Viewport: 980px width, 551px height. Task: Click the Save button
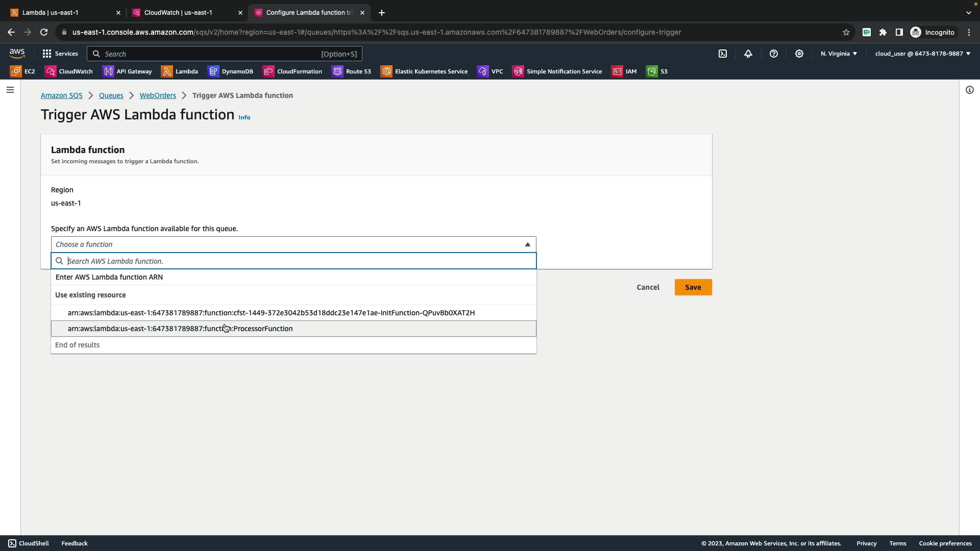pyautogui.click(x=693, y=287)
